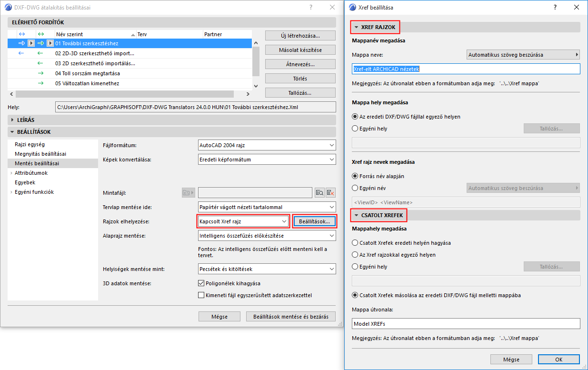This screenshot has width=588, height=370.
Task: Select translator '04 Toll sorszám megtartása'
Action: (x=130, y=73)
